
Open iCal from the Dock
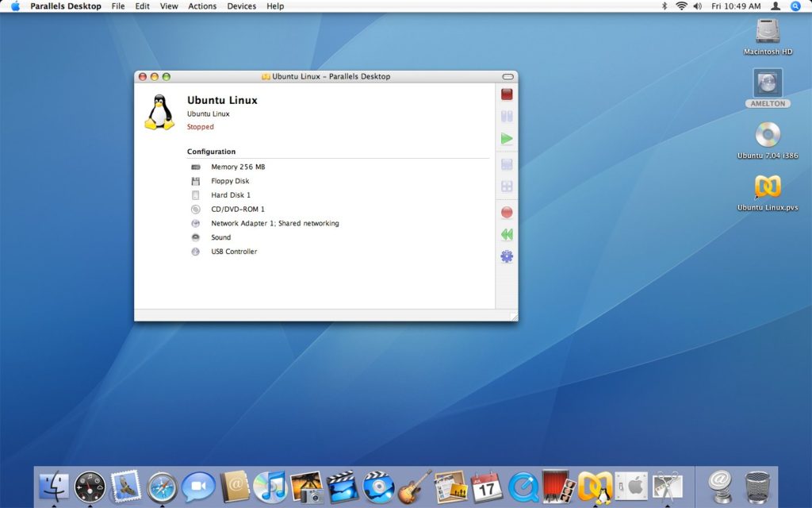tap(487, 487)
